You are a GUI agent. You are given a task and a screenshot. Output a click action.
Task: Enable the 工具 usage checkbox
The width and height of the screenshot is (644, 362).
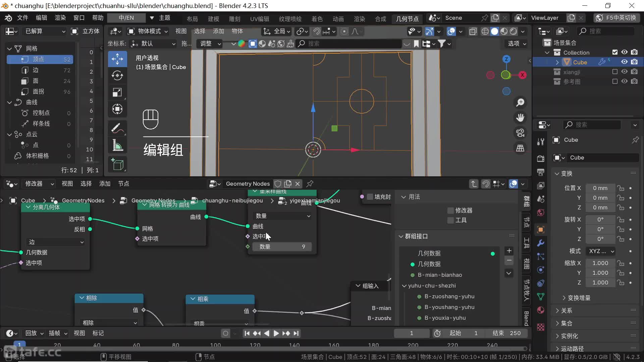pyautogui.click(x=450, y=220)
